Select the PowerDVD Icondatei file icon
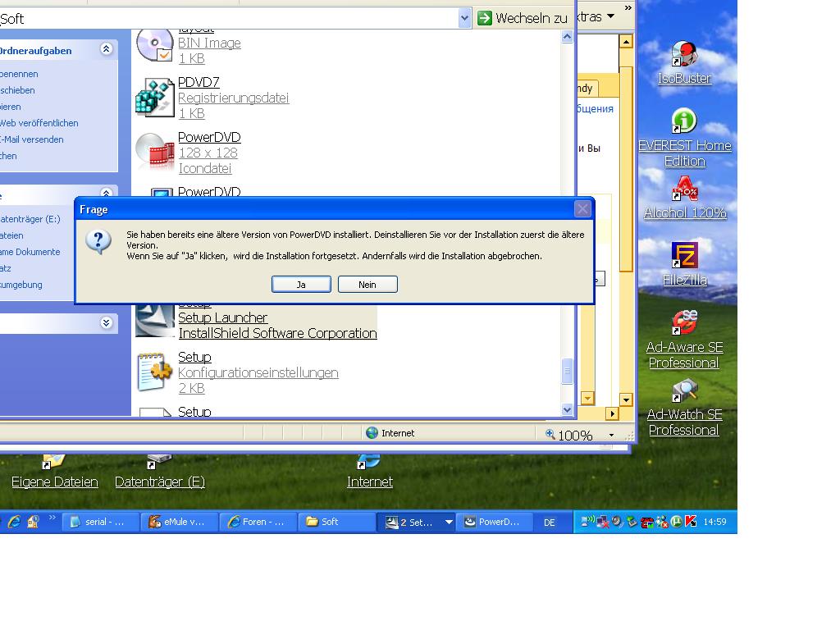 click(154, 152)
